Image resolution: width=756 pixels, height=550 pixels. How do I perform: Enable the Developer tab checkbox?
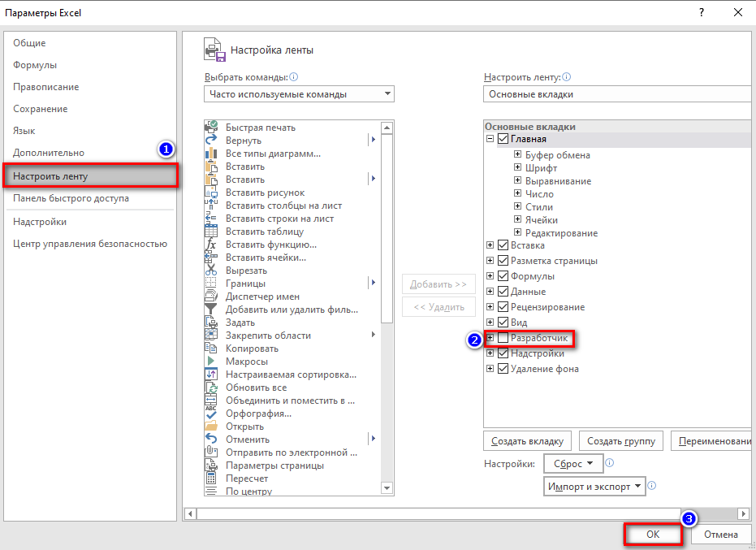click(x=503, y=338)
